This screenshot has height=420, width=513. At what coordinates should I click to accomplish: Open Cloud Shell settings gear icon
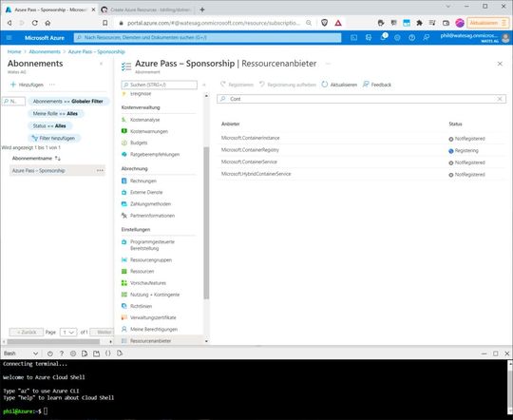pos(73,353)
